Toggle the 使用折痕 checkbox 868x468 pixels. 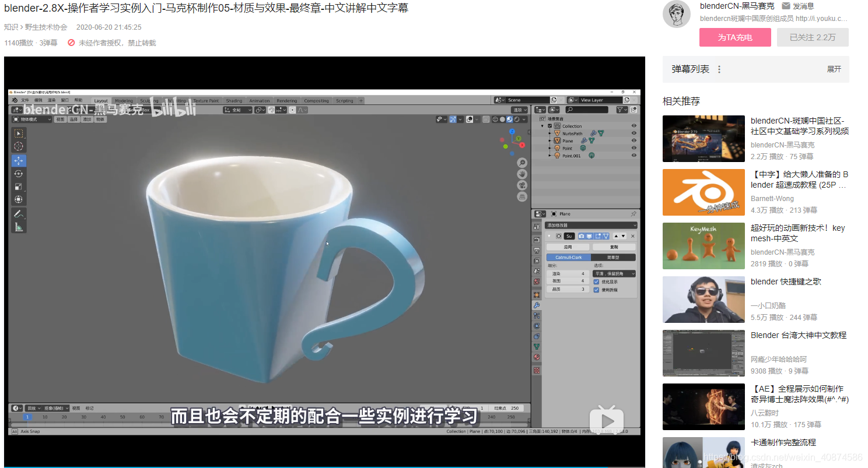click(x=596, y=290)
